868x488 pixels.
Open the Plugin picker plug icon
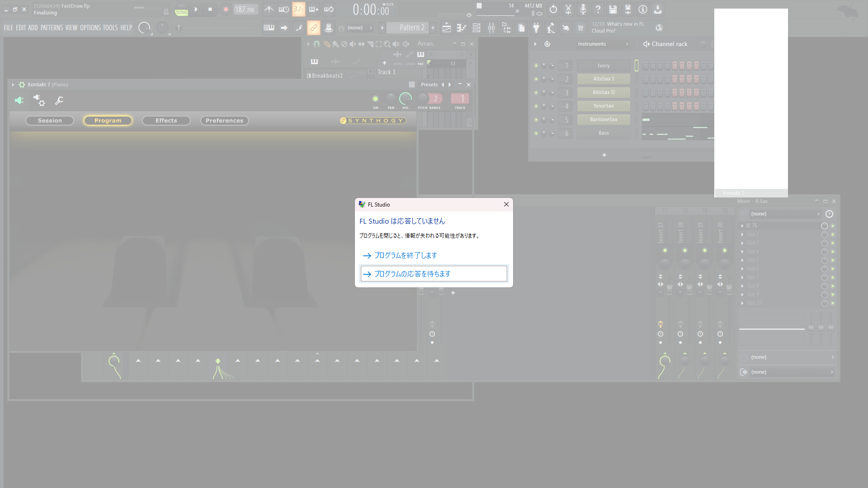click(536, 28)
